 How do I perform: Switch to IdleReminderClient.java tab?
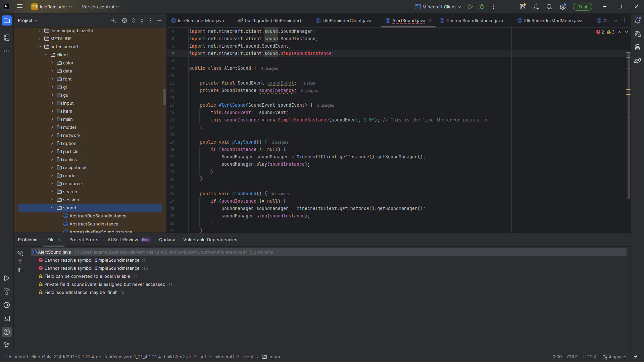pyautogui.click(x=343, y=20)
